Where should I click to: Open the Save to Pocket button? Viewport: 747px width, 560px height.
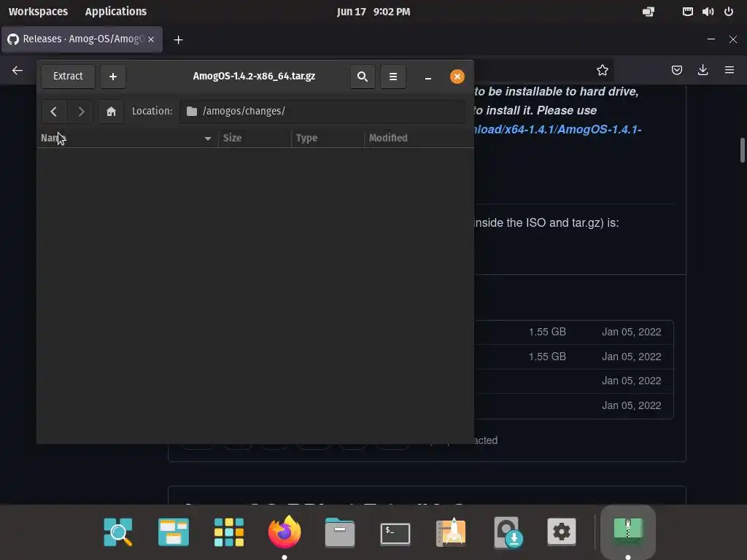(x=676, y=71)
